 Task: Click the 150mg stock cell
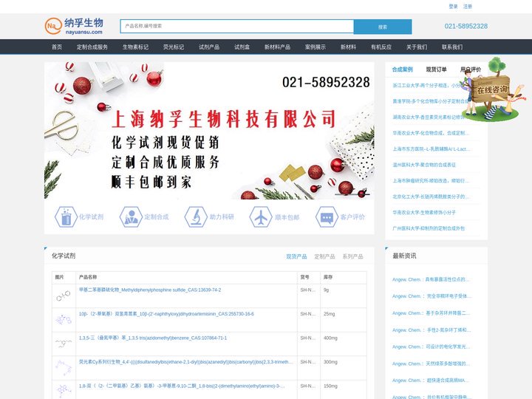pos(344,389)
